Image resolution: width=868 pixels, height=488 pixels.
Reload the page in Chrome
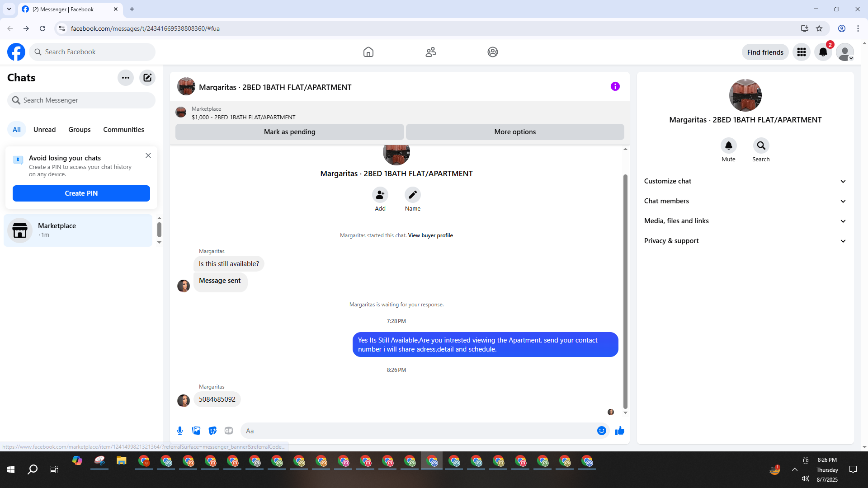[x=42, y=28]
